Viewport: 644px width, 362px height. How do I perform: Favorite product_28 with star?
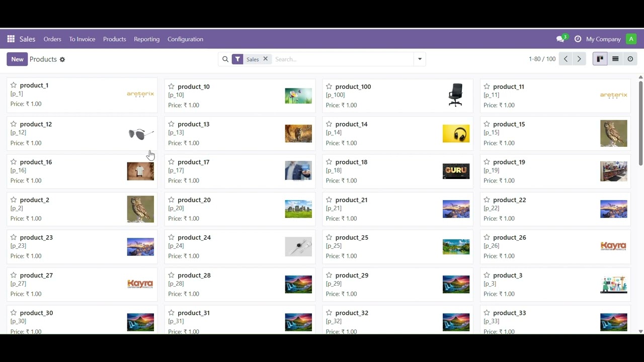click(x=171, y=275)
